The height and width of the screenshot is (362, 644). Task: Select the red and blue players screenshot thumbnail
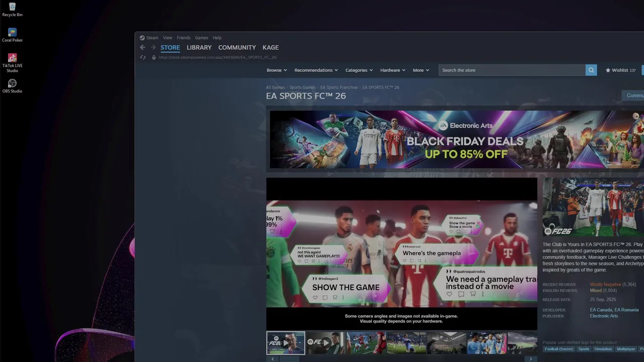click(366, 343)
